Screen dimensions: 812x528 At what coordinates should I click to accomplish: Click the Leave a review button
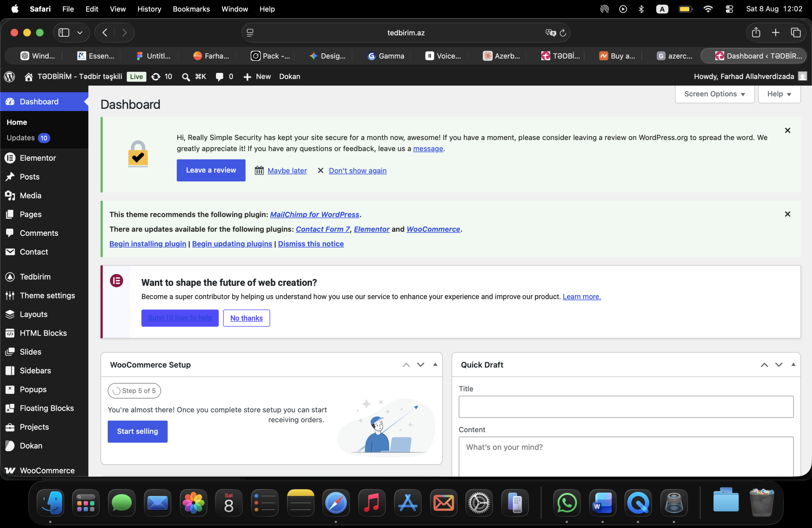[x=211, y=170]
